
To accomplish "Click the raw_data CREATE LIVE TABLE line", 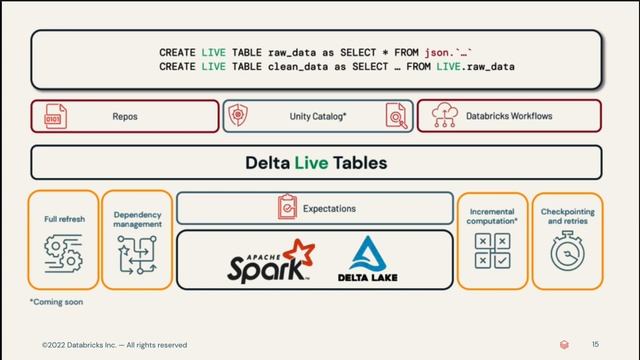I will [316, 53].
